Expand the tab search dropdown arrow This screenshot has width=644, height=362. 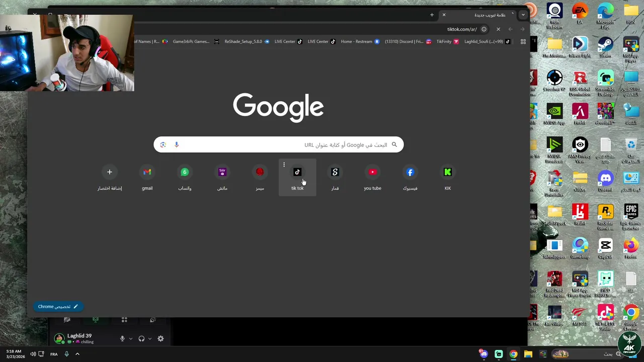(x=523, y=15)
